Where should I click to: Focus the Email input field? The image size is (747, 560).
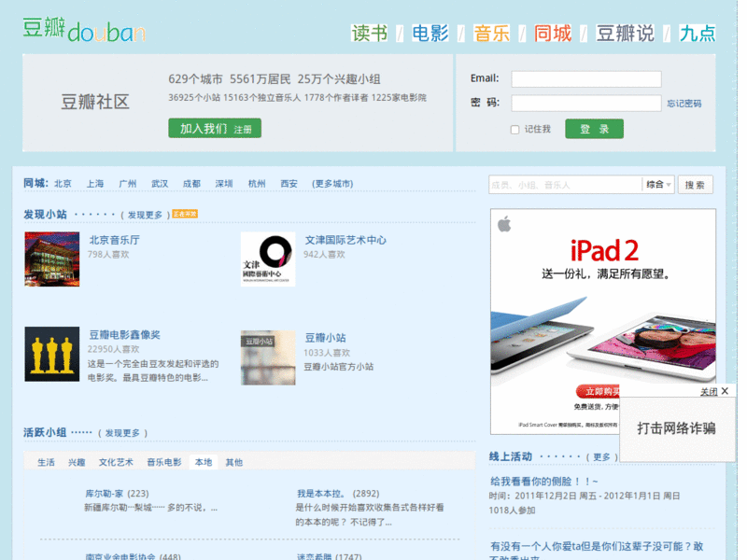click(x=586, y=79)
